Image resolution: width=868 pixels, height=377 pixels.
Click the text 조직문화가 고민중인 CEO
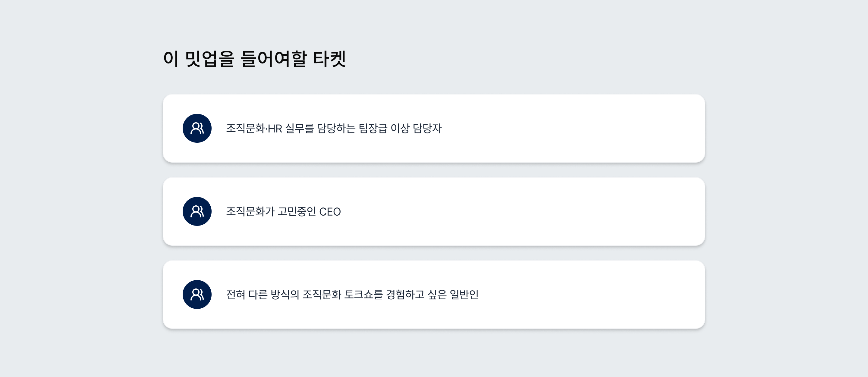[x=283, y=211]
